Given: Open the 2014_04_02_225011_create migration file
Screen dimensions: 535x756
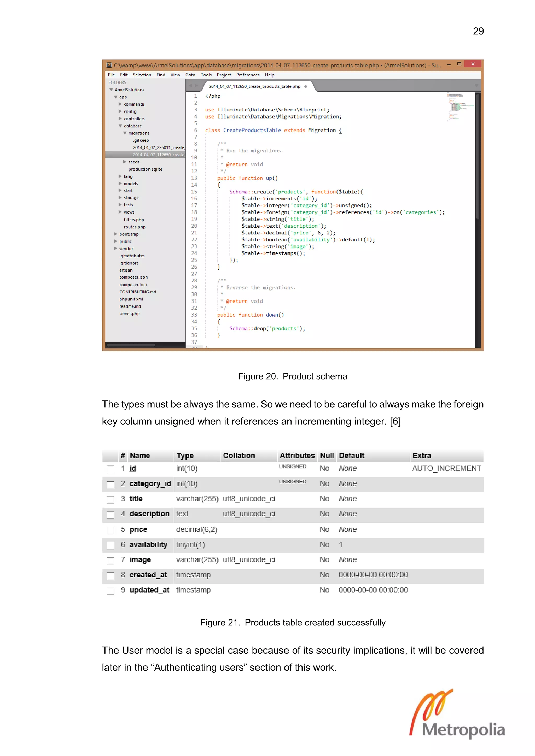Looking at the screenshot, I should click(x=159, y=147).
